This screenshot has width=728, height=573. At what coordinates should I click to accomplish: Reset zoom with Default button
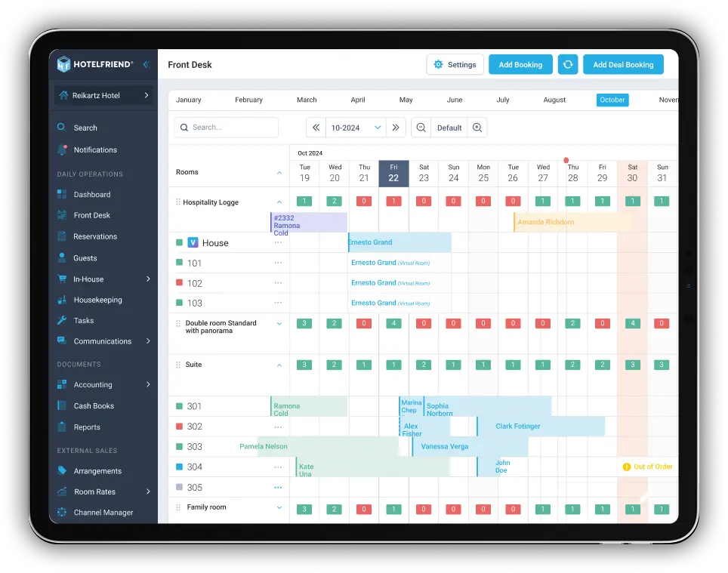(449, 128)
